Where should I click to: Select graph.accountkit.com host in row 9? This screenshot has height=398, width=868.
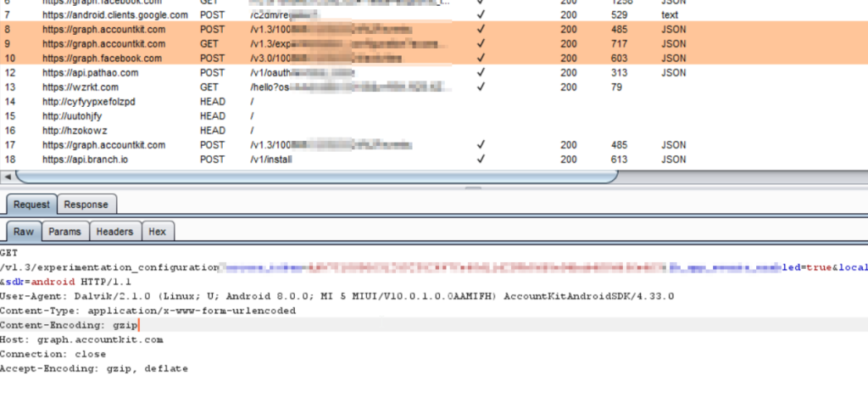coord(103,44)
